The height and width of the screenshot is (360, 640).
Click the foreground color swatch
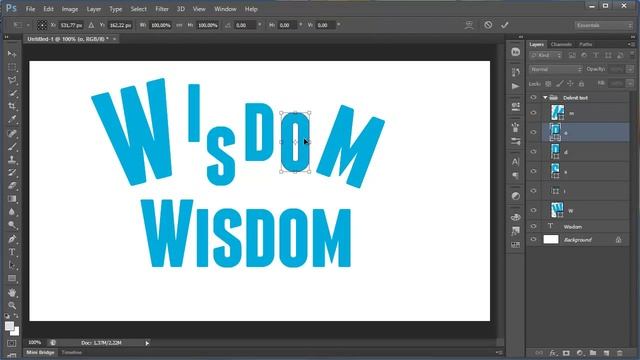9,326
